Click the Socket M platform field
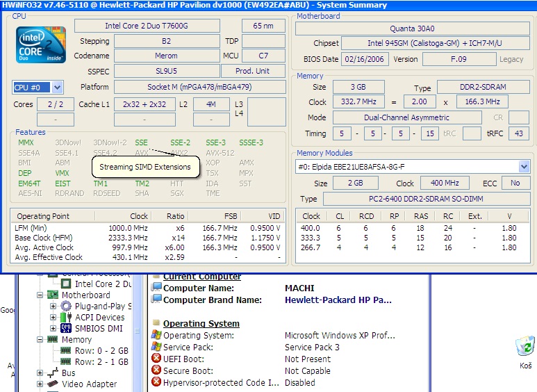Screen dimensions: 537x392 click(199, 87)
